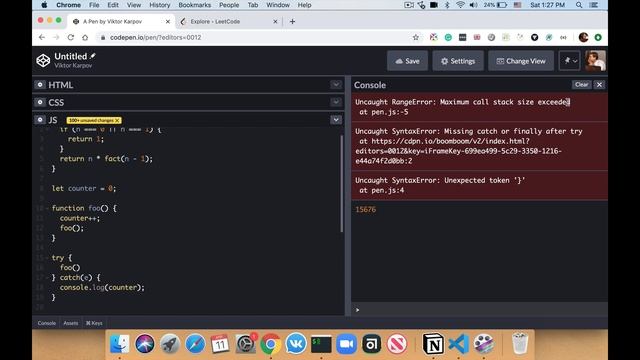
Task: Save the pen
Action: [407, 61]
